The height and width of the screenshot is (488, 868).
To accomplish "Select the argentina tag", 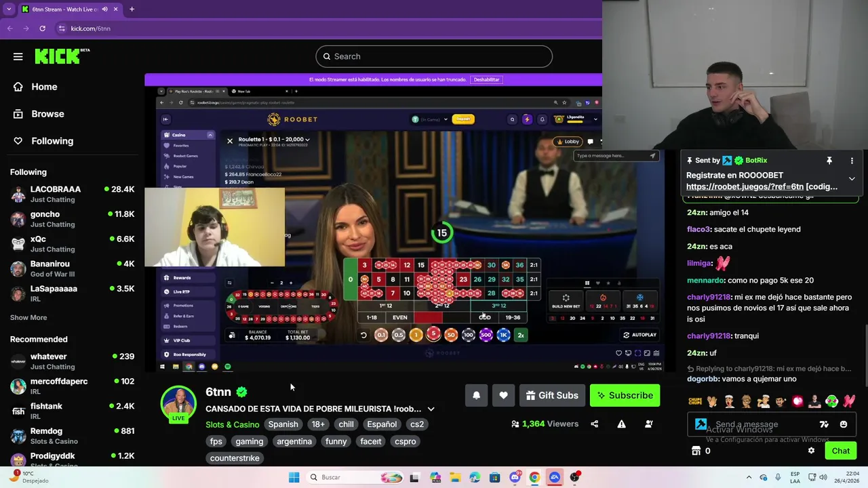I will 294,441.
